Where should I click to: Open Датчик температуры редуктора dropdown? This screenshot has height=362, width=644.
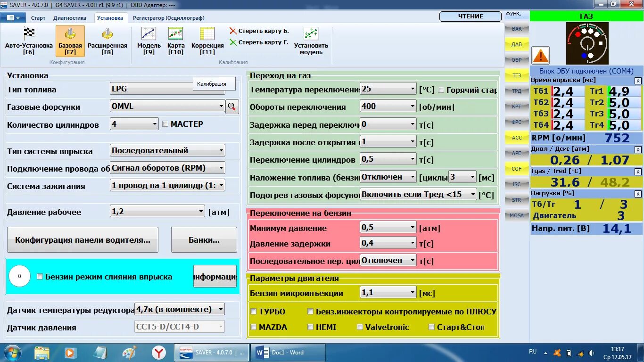(x=180, y=309)
